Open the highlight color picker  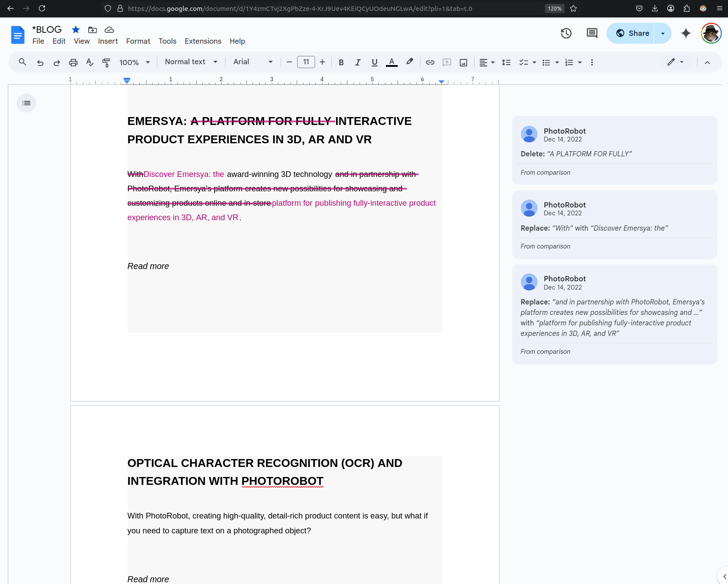409,62
